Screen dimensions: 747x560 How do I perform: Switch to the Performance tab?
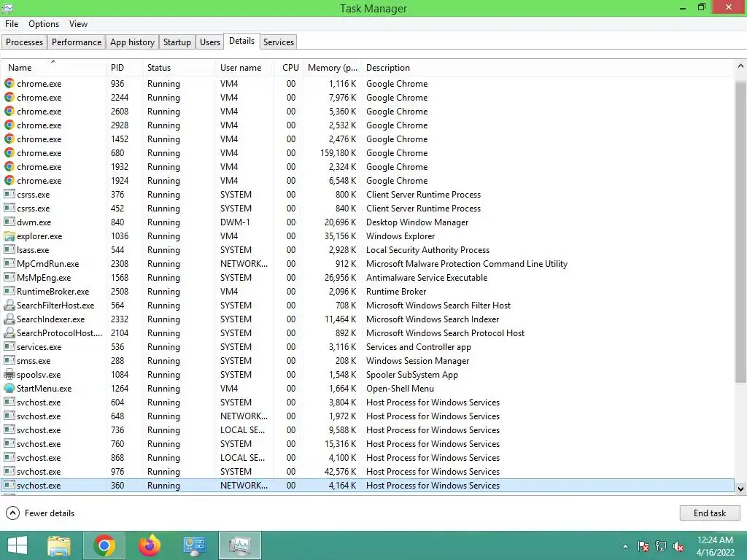pyautogui.click(x=77, y=42)
